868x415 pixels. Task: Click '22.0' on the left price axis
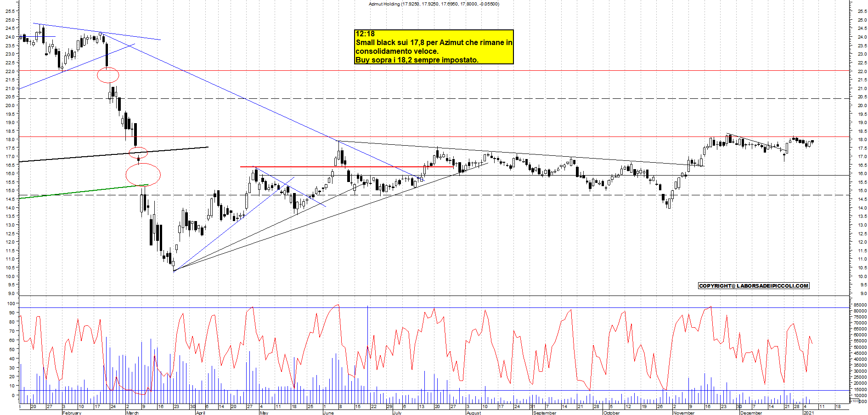[x=10, y=71]
